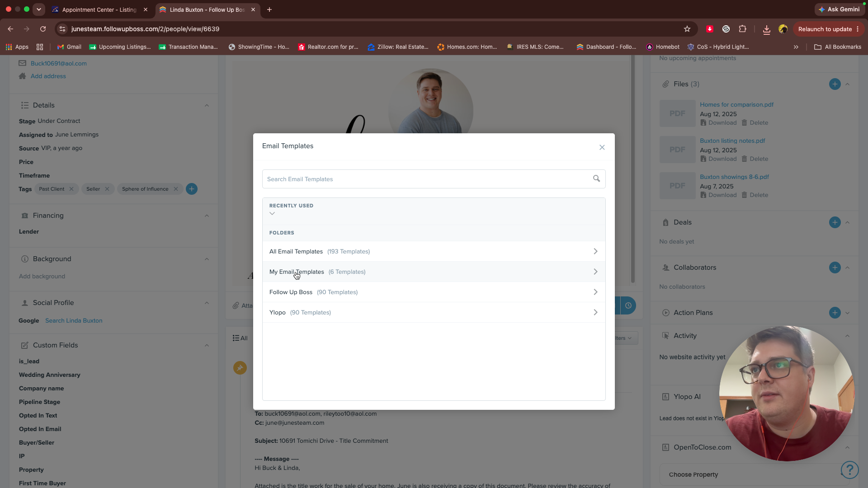The width and height of the screenshot is (868, 488).
Task: Open IRES MLS bookmark
Action: [x=535, y=47]
